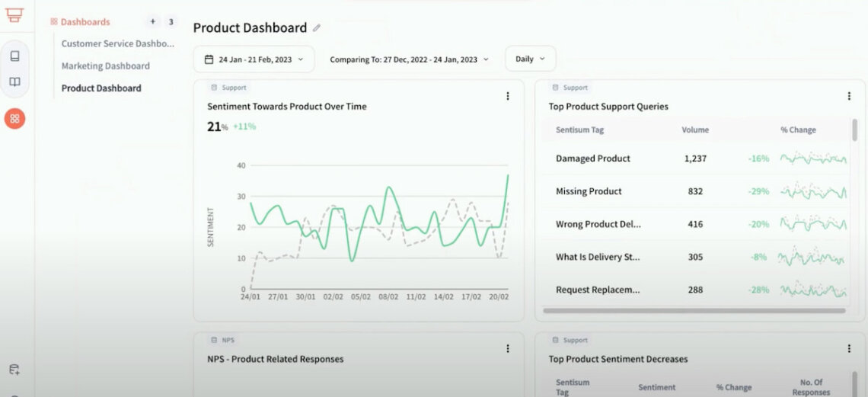Click the vertical scrollbar in Support Queries table

click(855, 130)
